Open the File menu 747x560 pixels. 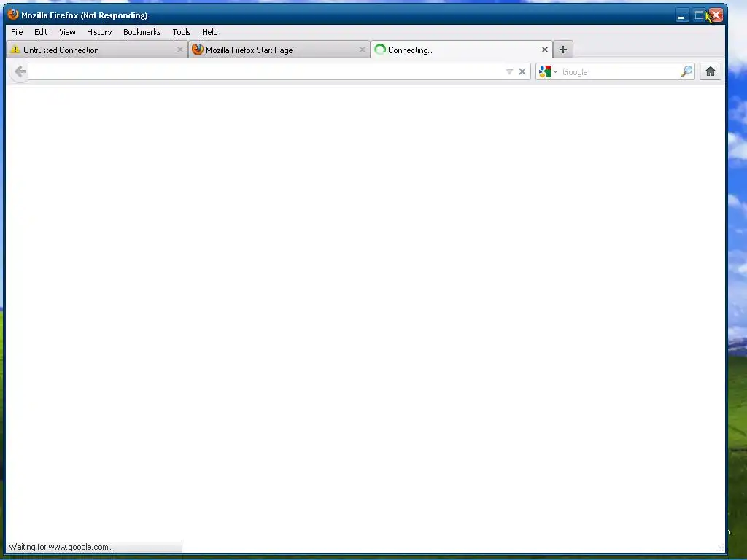[x=17, y=32]
